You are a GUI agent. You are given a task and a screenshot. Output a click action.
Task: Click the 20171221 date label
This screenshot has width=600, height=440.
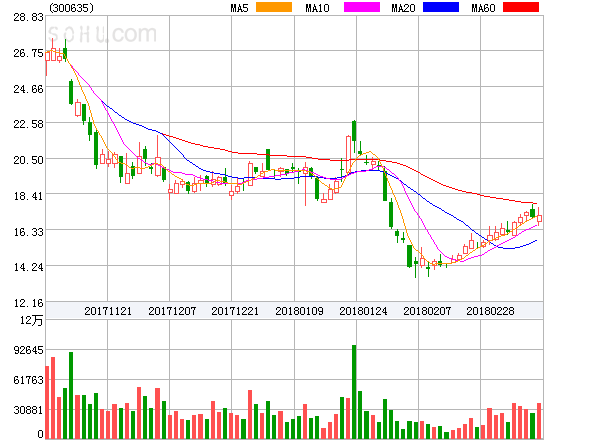coord(235,311)
